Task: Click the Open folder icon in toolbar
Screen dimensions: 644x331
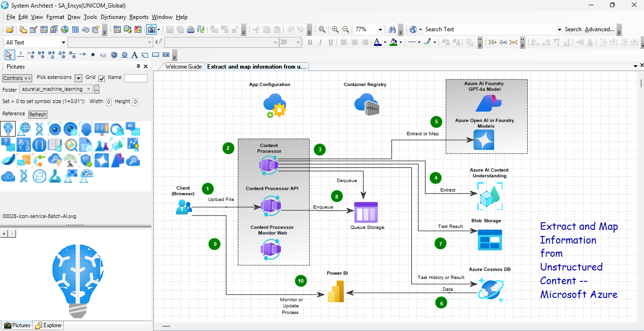Action: 9,29
